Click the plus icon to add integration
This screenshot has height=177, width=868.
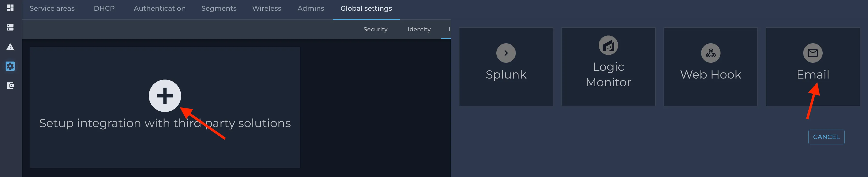(x=165, y=96)
